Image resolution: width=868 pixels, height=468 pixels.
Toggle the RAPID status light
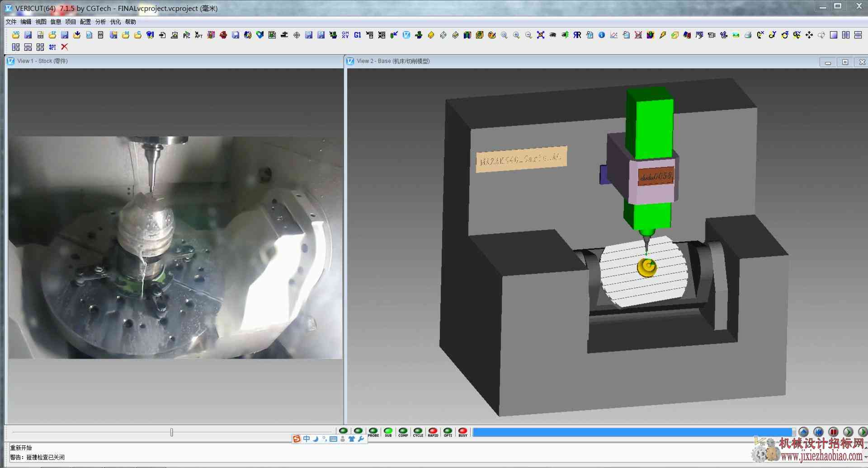433,432
